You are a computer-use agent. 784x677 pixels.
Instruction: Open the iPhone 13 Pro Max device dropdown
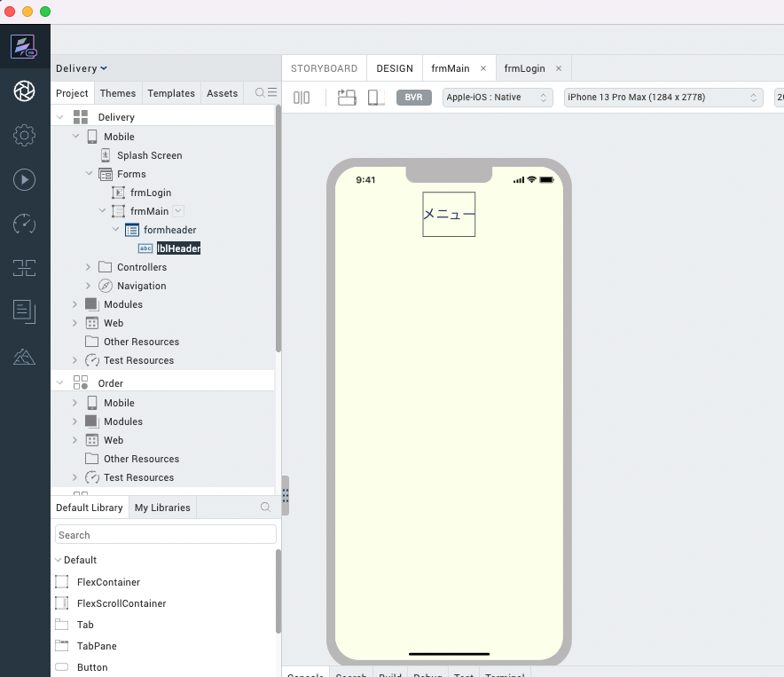click(663, 97)
